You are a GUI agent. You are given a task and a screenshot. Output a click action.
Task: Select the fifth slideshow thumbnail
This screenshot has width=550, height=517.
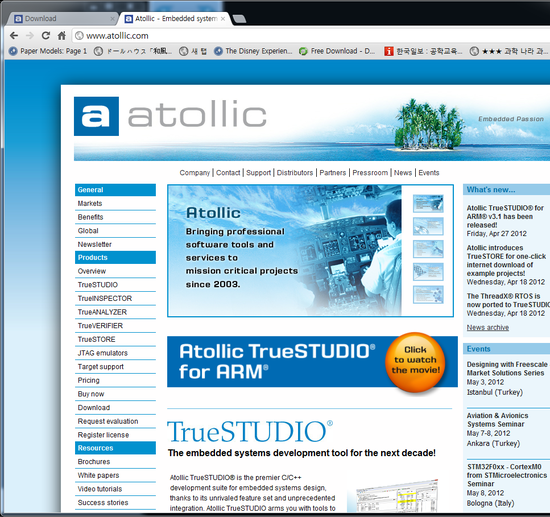pyautogui.click(x=428, y=295)
